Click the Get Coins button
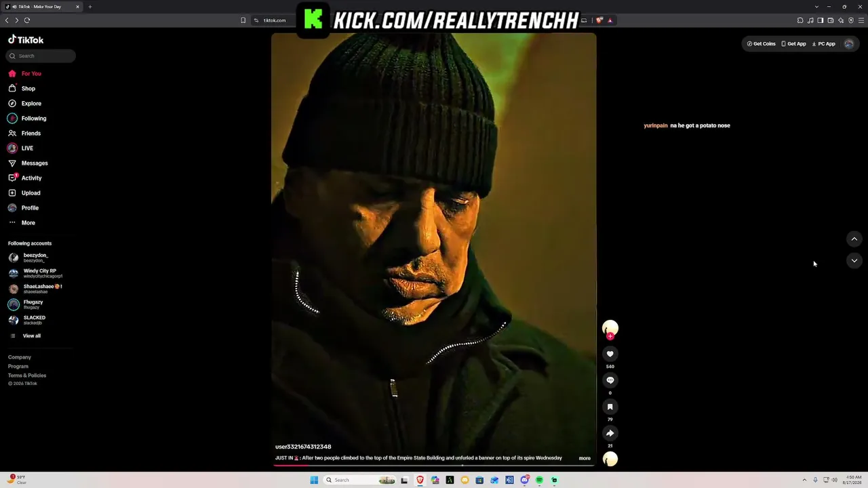The width and height of the screenshot is (868, 488). [761, 43]
